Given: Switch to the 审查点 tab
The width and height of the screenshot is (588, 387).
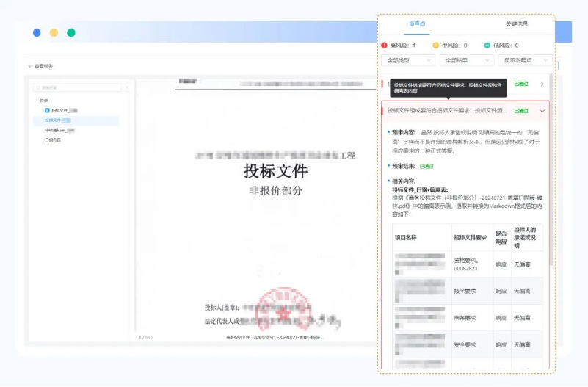Looking at the screenshot, I should [416, 24].
